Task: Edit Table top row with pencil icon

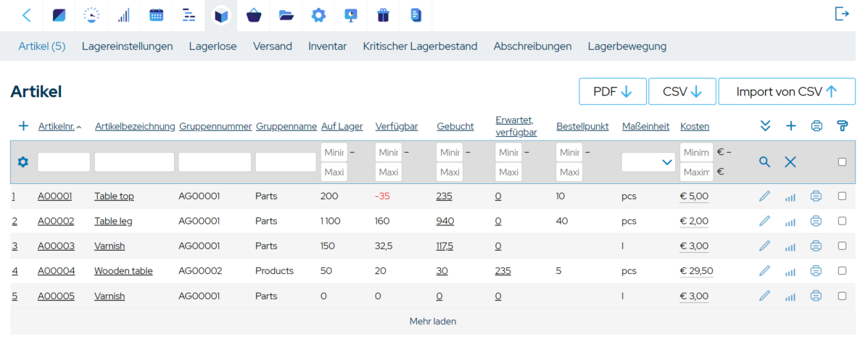Action: click(x=764, y=196)
